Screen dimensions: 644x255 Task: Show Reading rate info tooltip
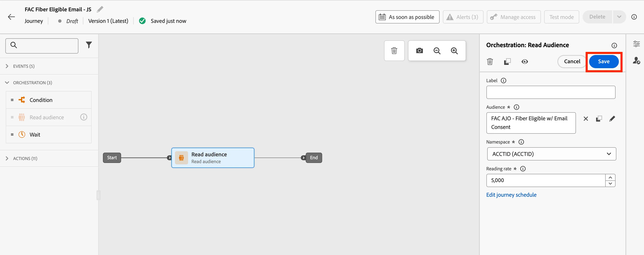tap(523, 168)
